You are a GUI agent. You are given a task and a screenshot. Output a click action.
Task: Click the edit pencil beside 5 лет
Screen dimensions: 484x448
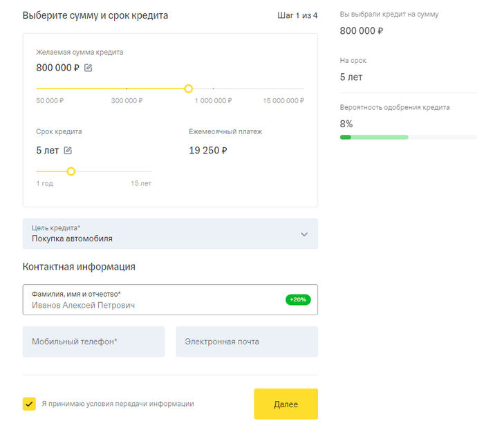pos(68,150)
